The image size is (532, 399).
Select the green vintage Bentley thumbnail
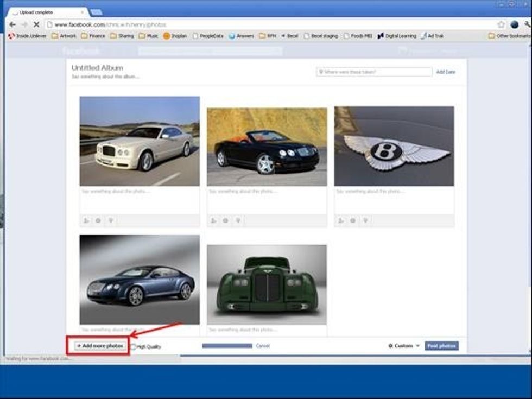pos(267,284)
